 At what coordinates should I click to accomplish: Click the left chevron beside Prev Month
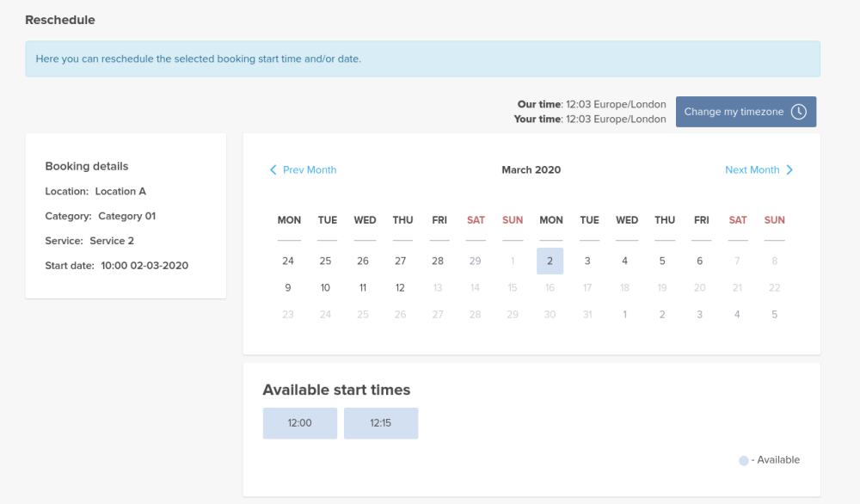(273, 170)
